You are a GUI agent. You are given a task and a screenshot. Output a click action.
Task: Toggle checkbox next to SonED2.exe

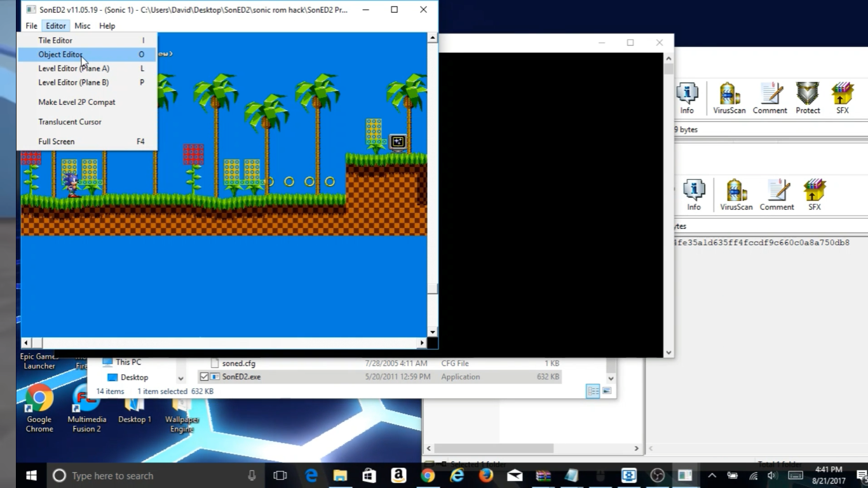coord(204,377)
